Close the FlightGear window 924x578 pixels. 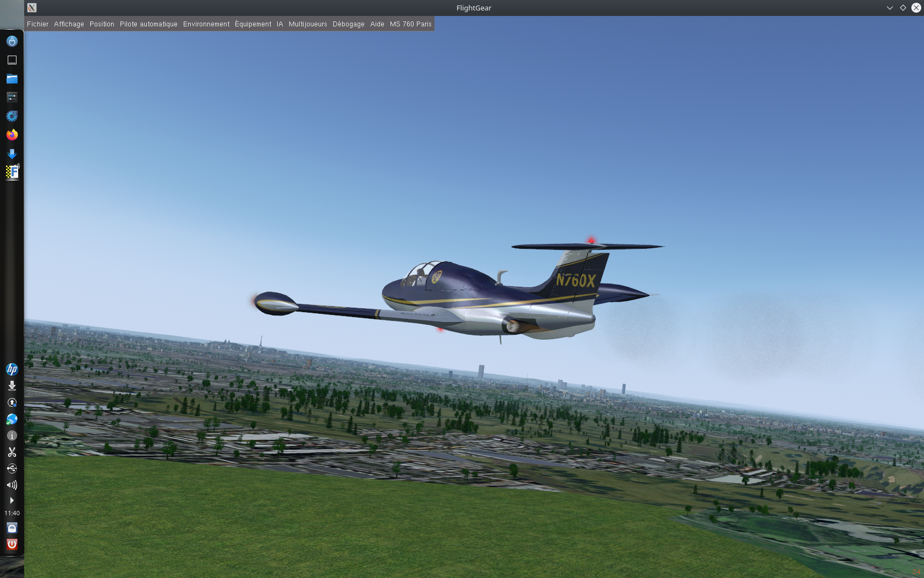tap(916, 8)
